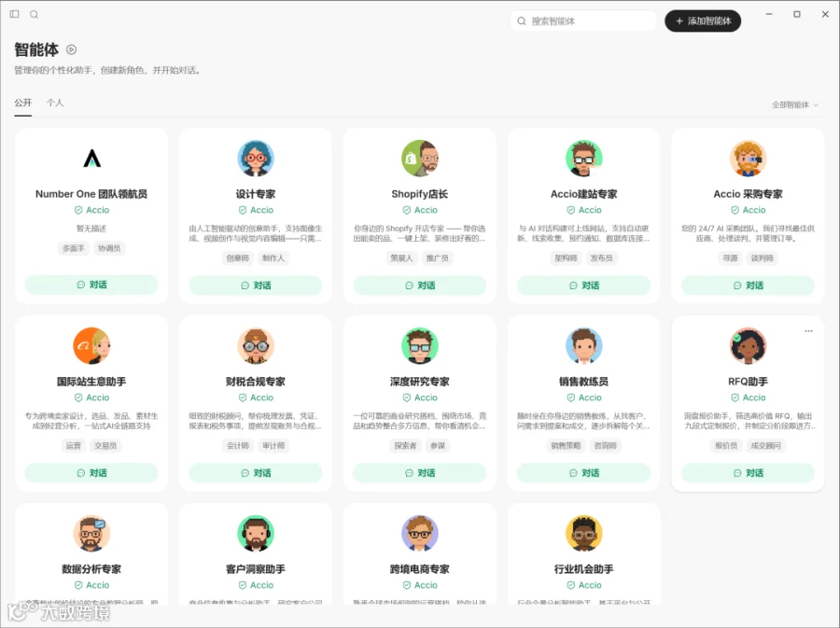Click 对话 on the Accio 采购专家 card
Viewport: 840px width, 628px height.
tap(748, 286)
